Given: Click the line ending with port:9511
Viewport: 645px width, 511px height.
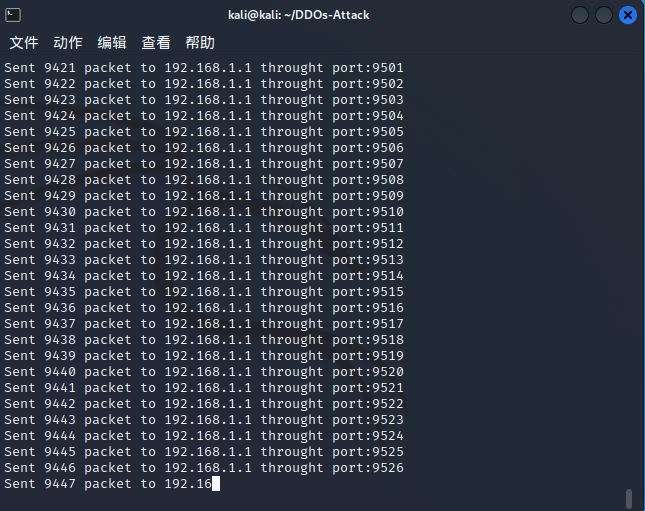Looking at the screenshot, I should tap(204, 228).
